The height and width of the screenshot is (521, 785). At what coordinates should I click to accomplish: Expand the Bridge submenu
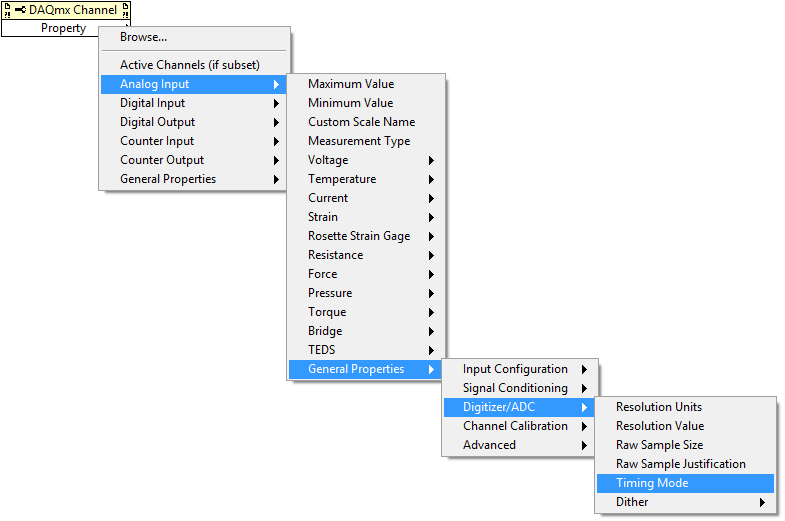(x=366, y=331)
